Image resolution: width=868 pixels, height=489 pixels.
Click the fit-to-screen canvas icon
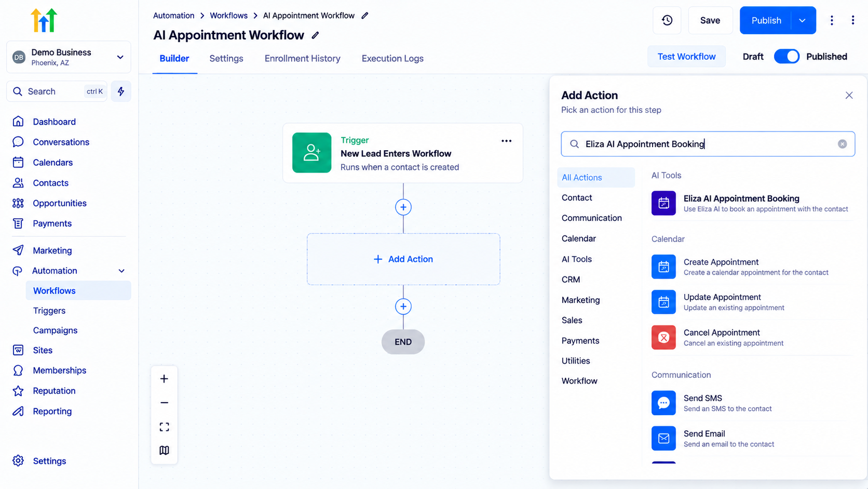click(x=164, y=427)
